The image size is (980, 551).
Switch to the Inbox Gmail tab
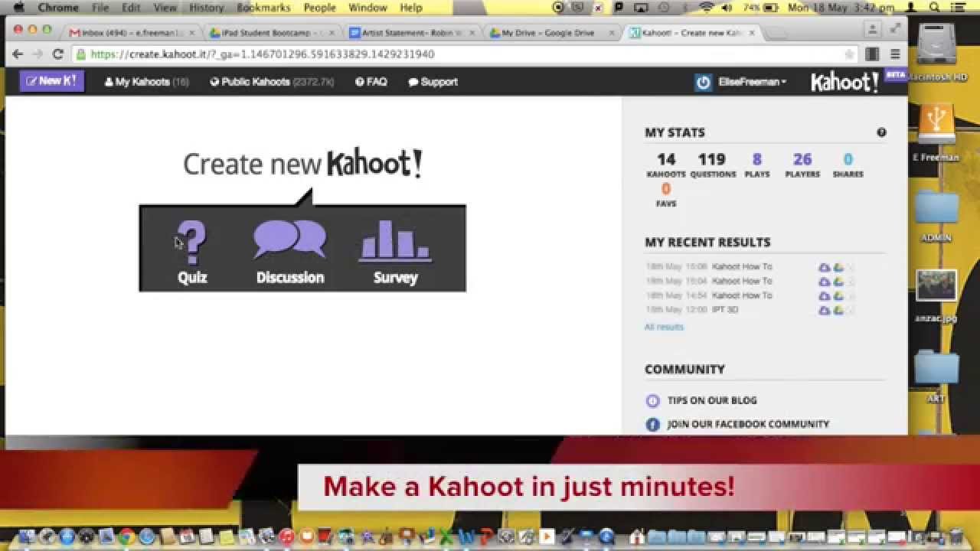click(x=129, y=33)
